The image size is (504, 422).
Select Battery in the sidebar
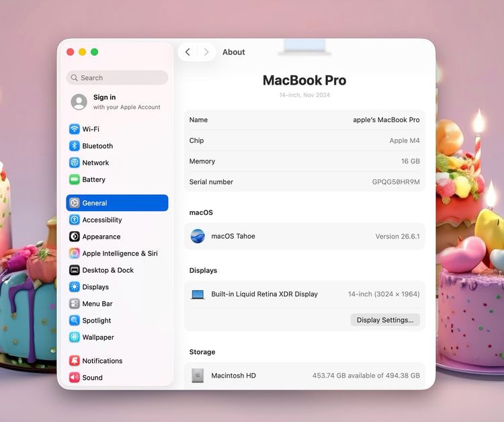click(118, 179)
